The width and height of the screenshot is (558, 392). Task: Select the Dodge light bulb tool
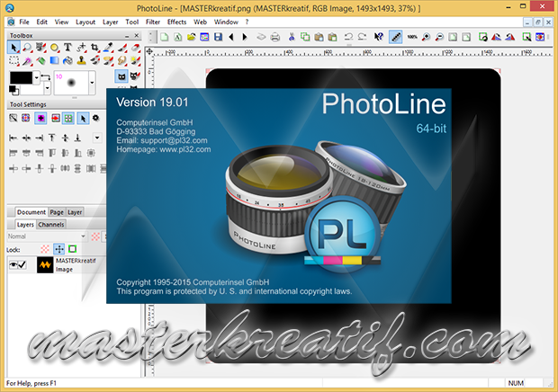[x=135, y=61]
